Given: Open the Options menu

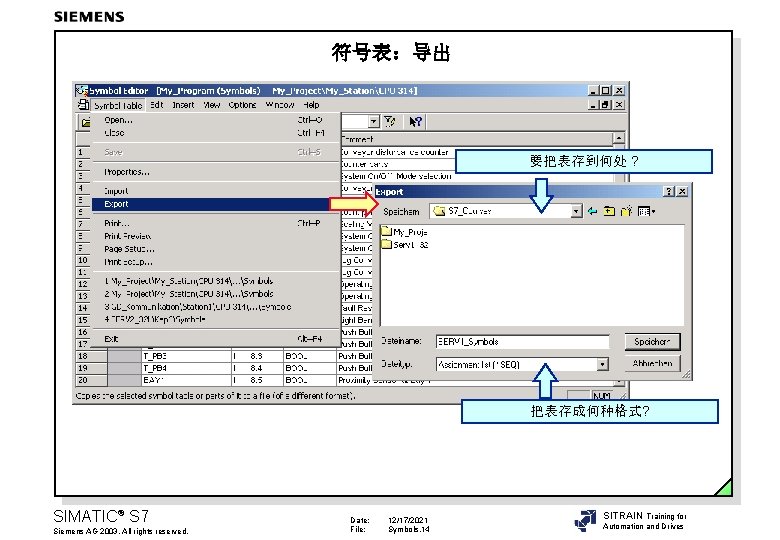Looking at the screenshot, I should (242, 105).
